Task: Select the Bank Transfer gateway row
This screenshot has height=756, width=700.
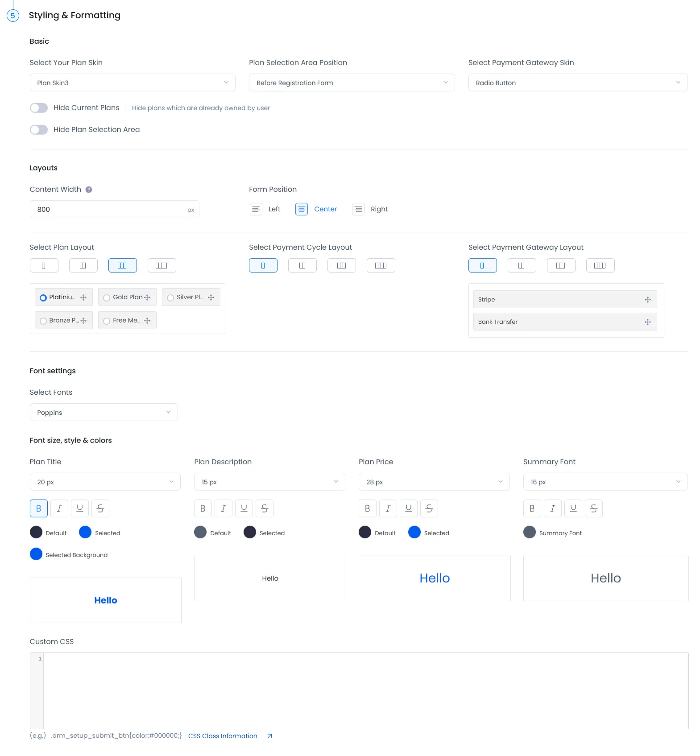Action: coord(558,322)
